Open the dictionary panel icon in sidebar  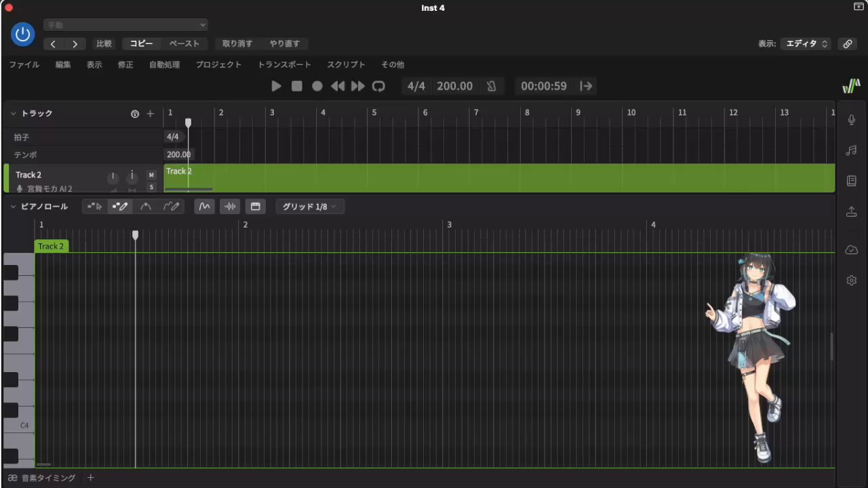pyautogui.click(x=852, y=181)
